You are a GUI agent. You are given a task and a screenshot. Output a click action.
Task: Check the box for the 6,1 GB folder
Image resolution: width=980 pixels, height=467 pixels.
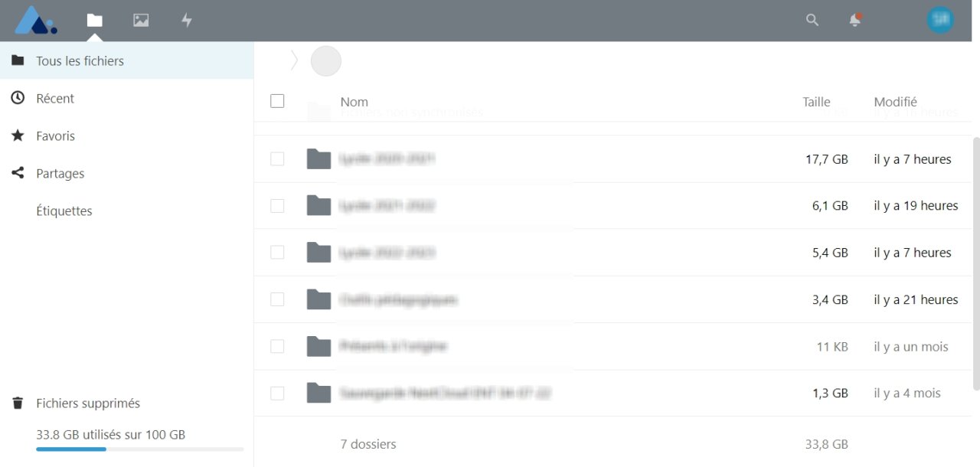point(277,206)
